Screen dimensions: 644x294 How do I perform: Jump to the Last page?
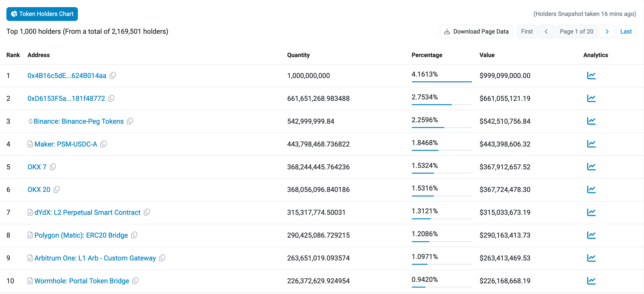pos(626,31)
